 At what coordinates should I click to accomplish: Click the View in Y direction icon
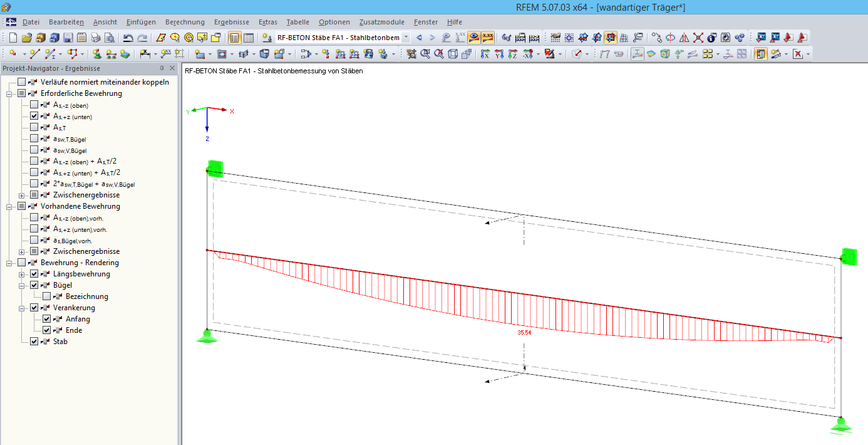click(x=499, y=54)
